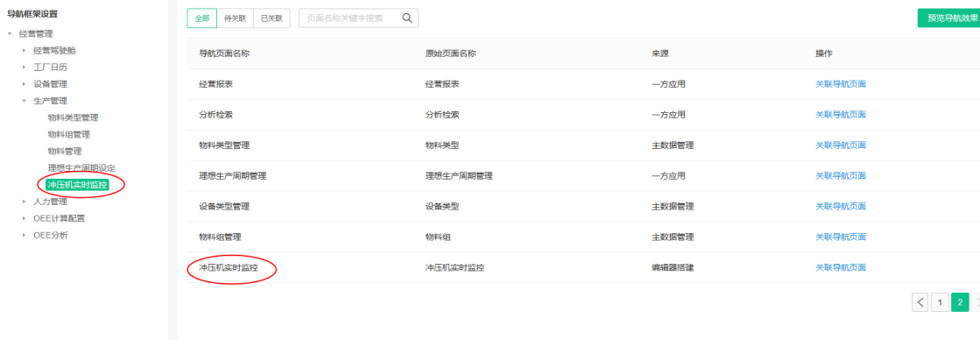Expand the OEE计算配置 tree node
Image resolution: width=980 pixels, height=340 pixels.
[25, 219]
